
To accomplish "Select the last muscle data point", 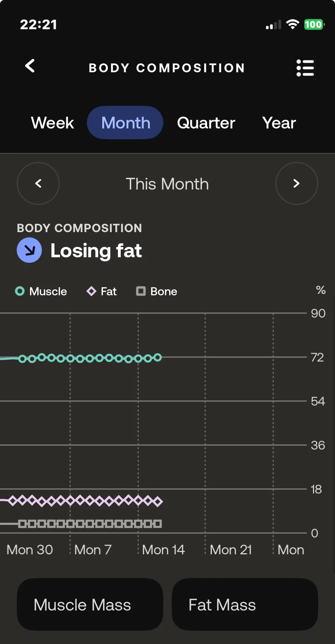I will tap(158, 357).
